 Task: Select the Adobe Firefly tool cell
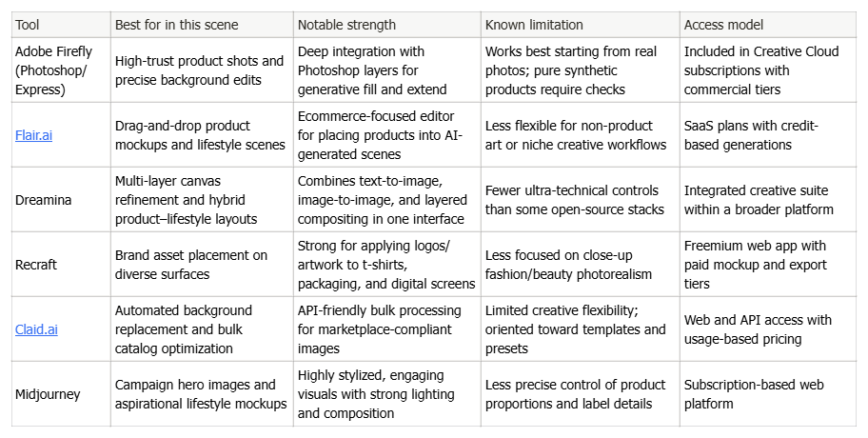point(61,70)
